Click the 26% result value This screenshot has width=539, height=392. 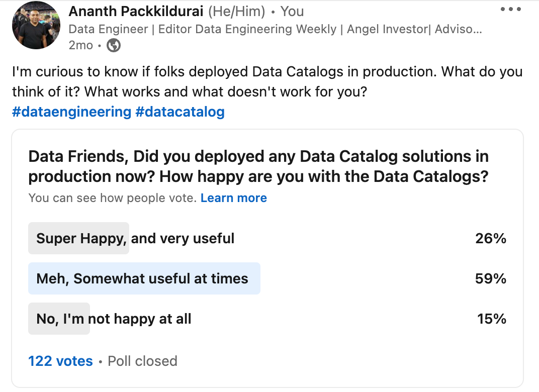(x=490, y=238)
